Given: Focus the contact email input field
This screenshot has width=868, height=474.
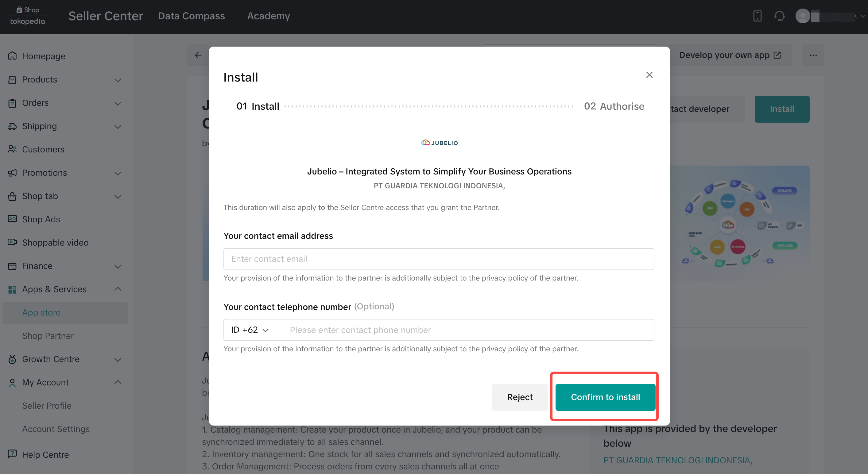Looking at the screenshot, I should point(438,259).
